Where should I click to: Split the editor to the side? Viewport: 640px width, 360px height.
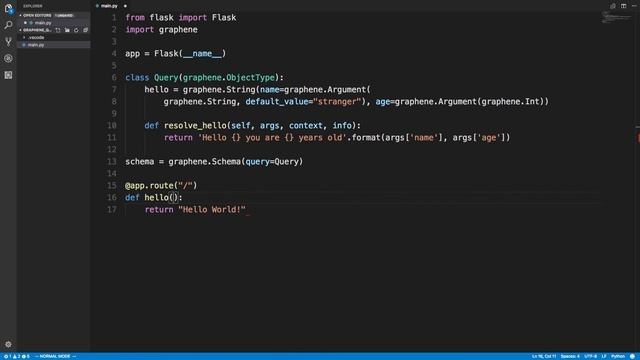[623, 6]
